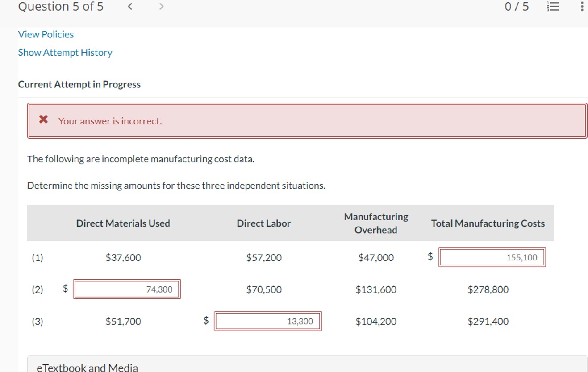This screenshot has height=372, width=588.
Task: Open the View Policies link
Action: pos(45,34)
